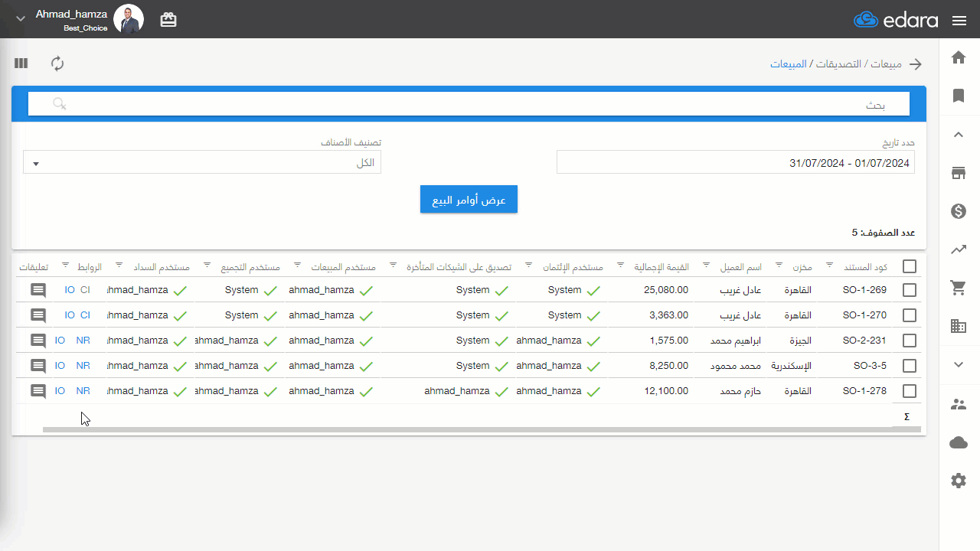The width and height of the screenshot is (980, 551).
Task: Open the CI link for SO-1-270
Action: coord(85,315)
